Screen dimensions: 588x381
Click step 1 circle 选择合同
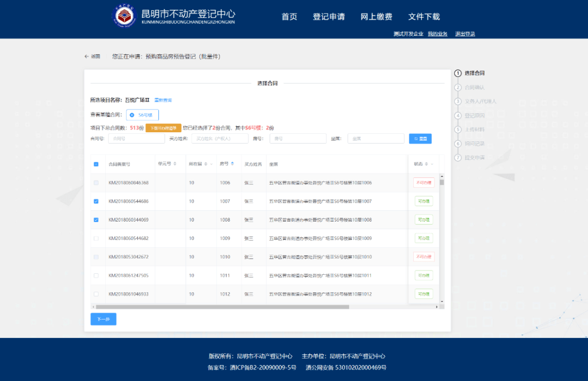(x=457, y=73)
